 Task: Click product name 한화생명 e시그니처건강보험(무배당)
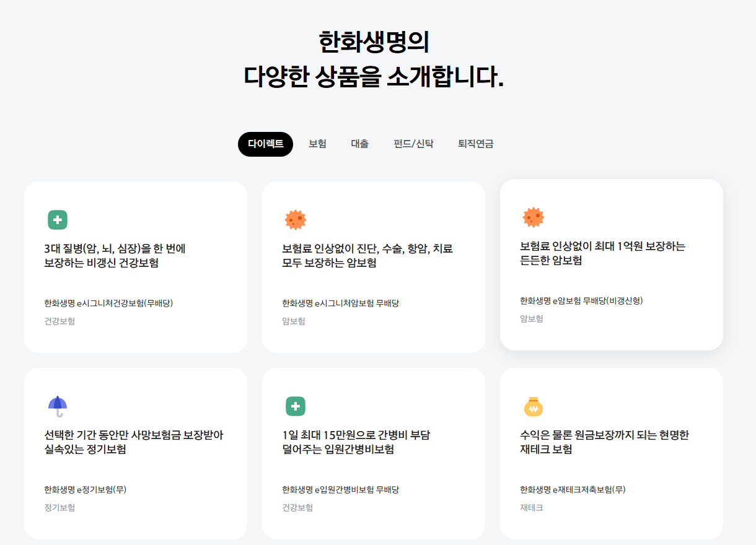coord(108,303)
